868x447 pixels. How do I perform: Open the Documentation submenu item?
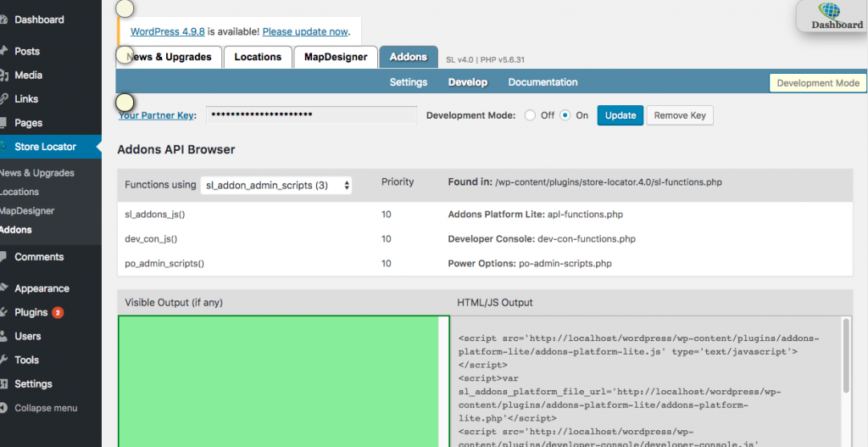pos(542,82)
